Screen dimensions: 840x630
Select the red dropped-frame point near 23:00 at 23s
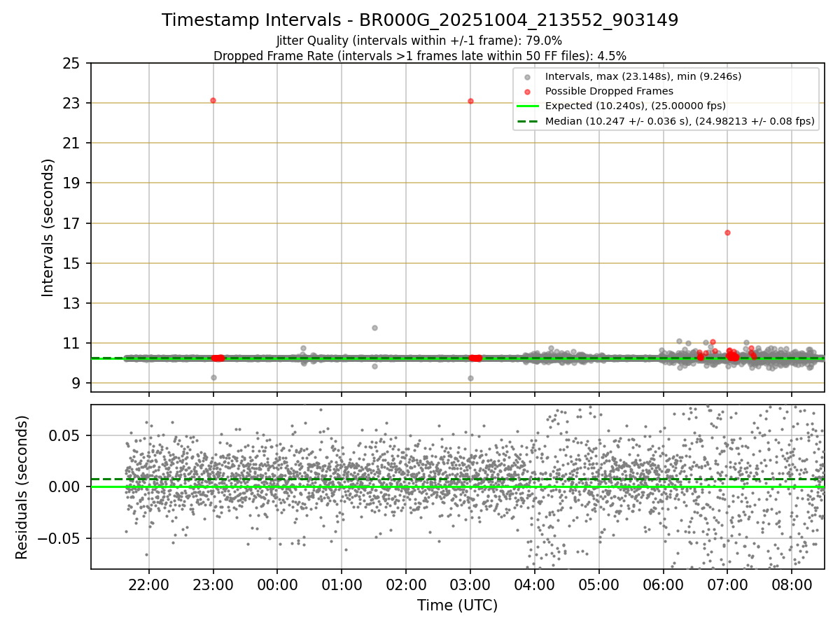point(213,101)
